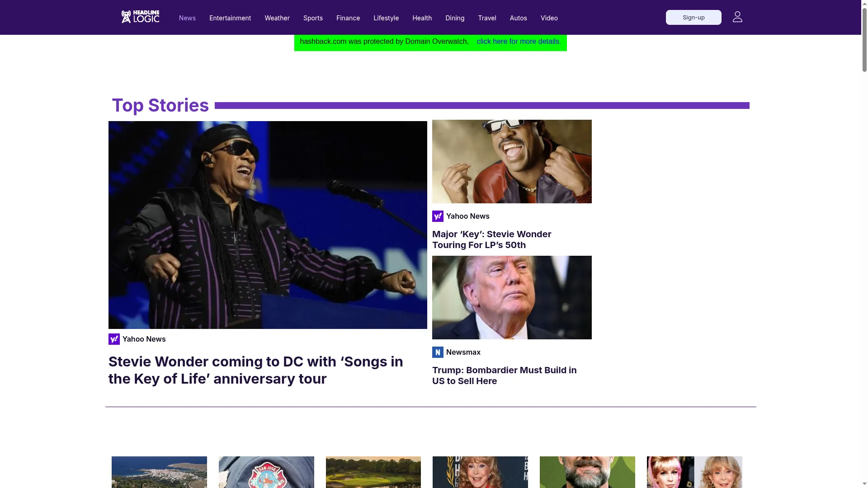Open the two blonde women thumbnail
The image size is (868, 488).
coord(694,472)
